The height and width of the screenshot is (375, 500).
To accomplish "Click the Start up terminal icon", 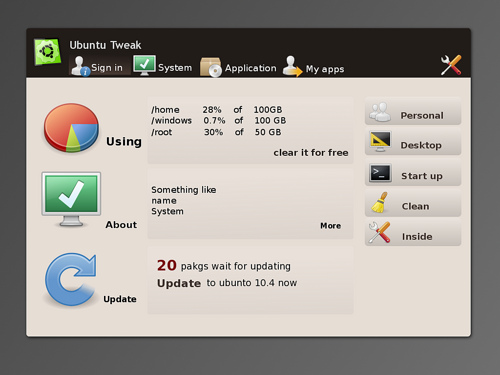I will pos(380,173).
